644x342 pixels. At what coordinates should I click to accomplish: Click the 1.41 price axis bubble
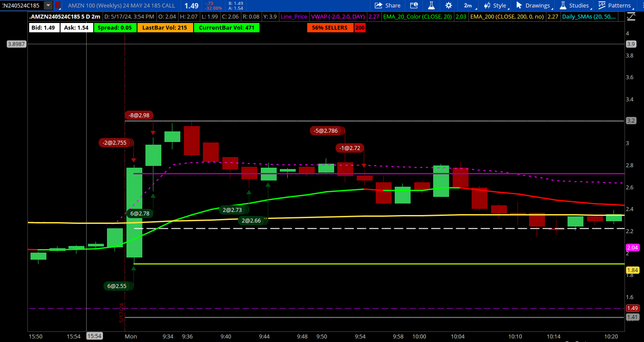[633, 317]
